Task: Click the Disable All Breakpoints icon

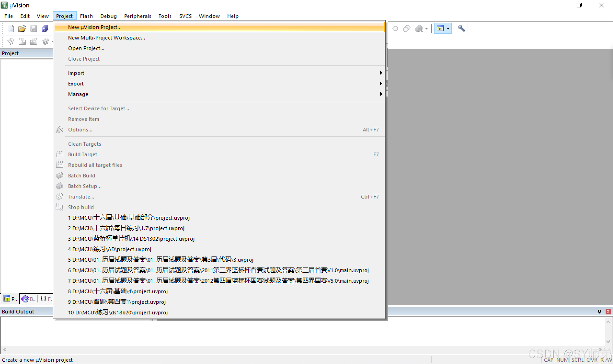Action: [407, 28]
